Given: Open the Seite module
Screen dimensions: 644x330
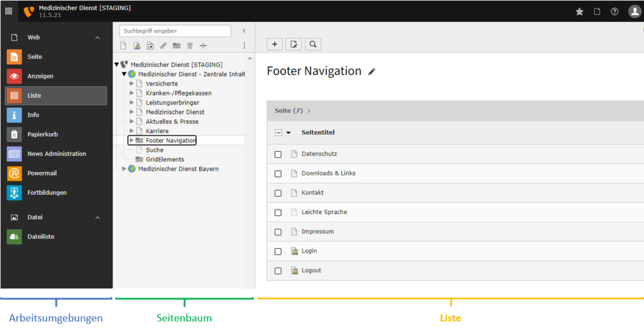Looking at the screenshot, I should coord(56,57).
